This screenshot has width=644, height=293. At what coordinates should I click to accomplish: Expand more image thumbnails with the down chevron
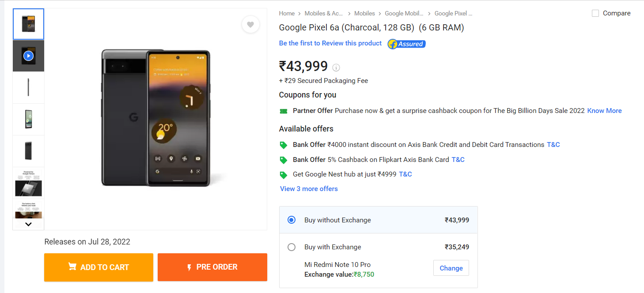(28, 224)
